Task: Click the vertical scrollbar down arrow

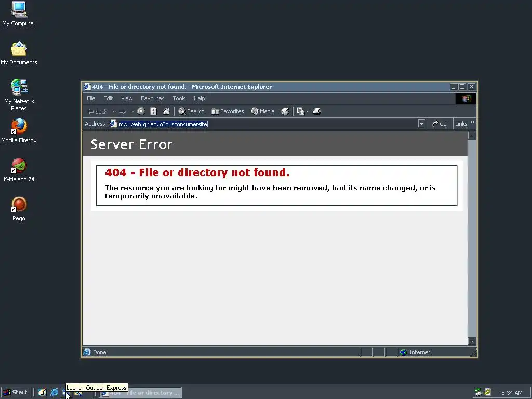Action: (x=472, y=341)
